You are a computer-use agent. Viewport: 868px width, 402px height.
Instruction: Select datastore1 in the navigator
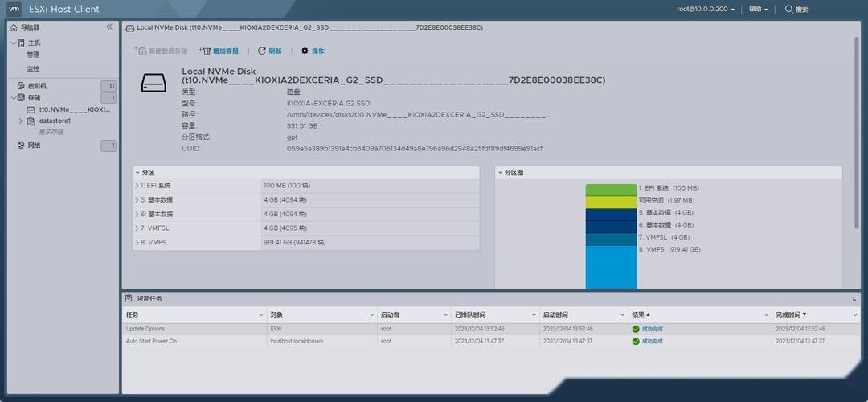(x=55, y=121)
